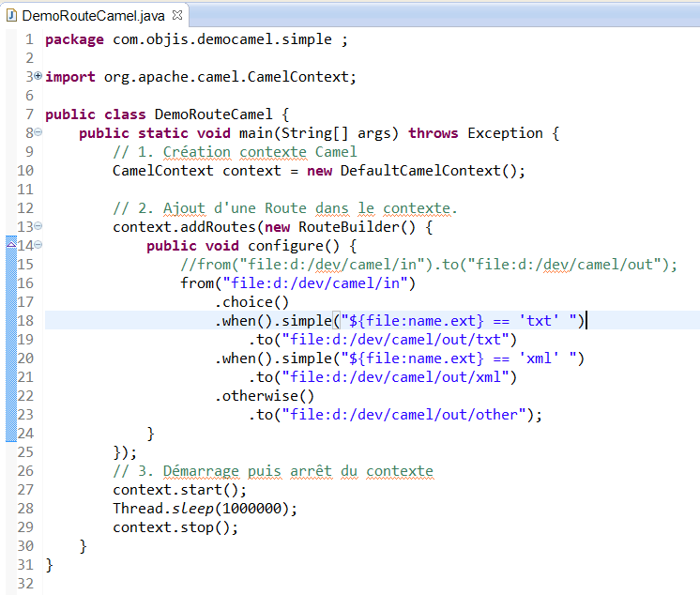Click the package keyword on line 1

point(74,39)
